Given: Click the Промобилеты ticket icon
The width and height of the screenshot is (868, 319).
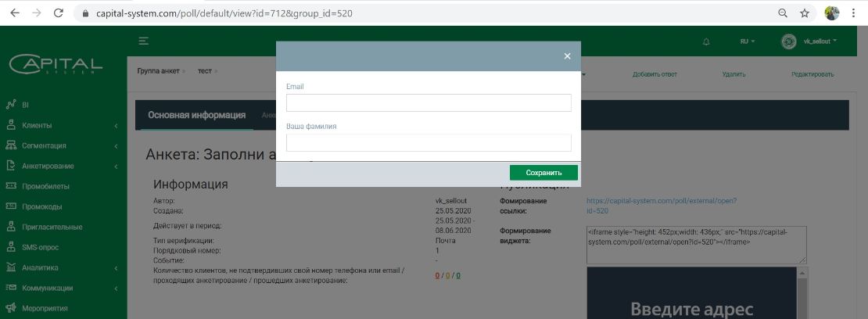Looking at the screenshot, I should click(10, 186).
